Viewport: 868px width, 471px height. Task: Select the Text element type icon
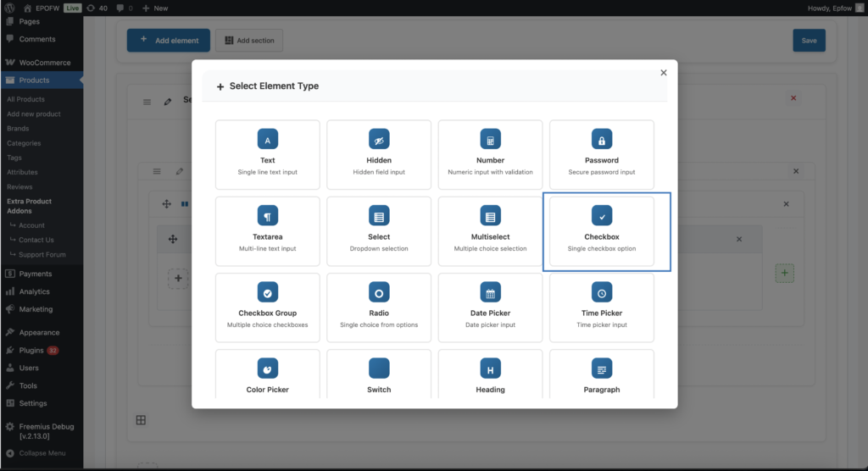[x=268, y=140]
